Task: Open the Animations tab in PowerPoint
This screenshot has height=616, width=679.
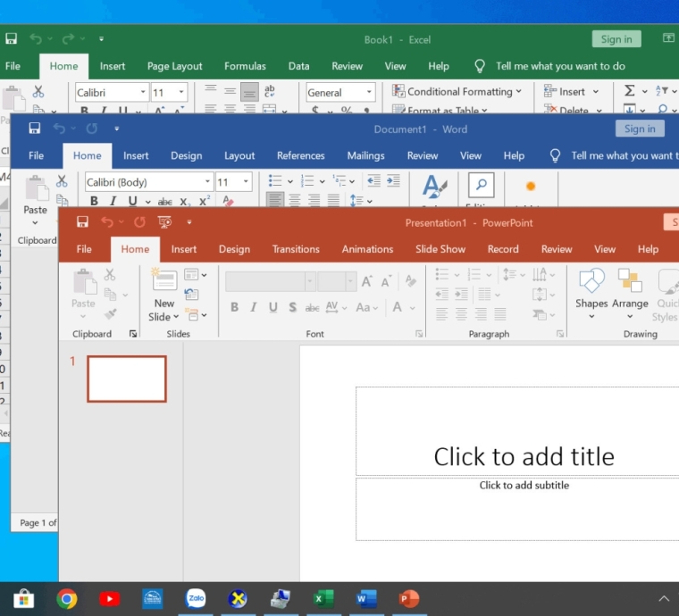Action: pyautogui.click(x=367, y=249)
